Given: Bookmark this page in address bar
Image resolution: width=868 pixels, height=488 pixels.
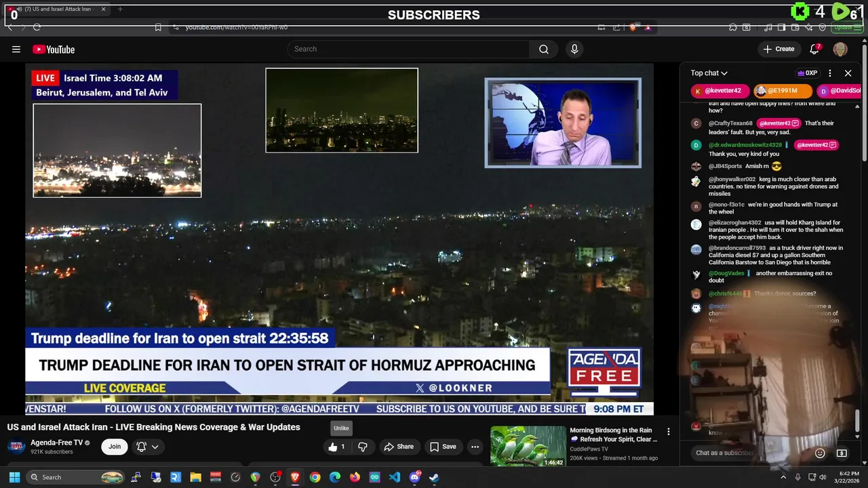Looking at the screenshot, I should point(158,27).
